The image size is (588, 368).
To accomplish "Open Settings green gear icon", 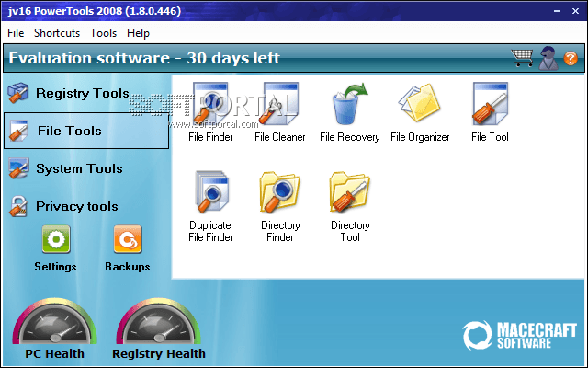I will point(56,239).
